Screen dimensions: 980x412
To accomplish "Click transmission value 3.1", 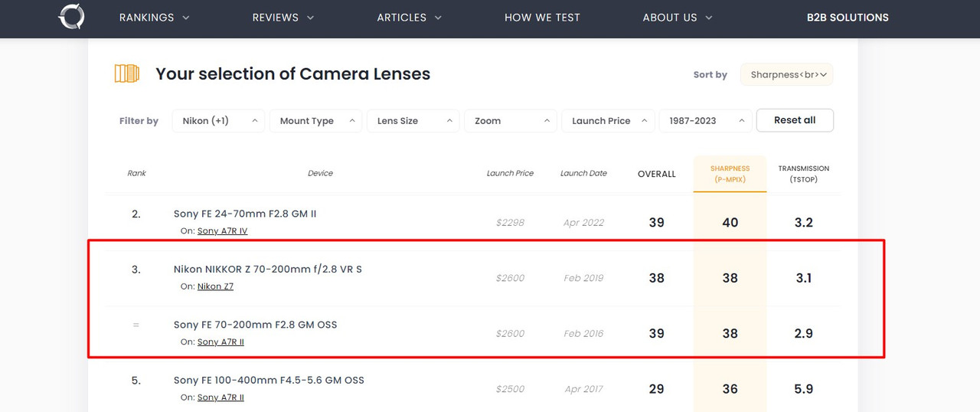I will [x=803, y=278].
